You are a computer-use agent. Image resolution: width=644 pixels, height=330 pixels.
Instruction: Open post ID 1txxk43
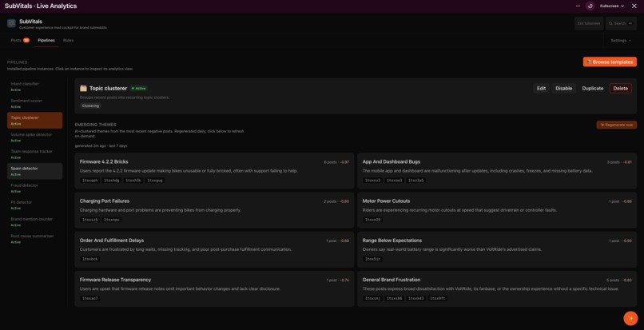click(x=416, y=298)
